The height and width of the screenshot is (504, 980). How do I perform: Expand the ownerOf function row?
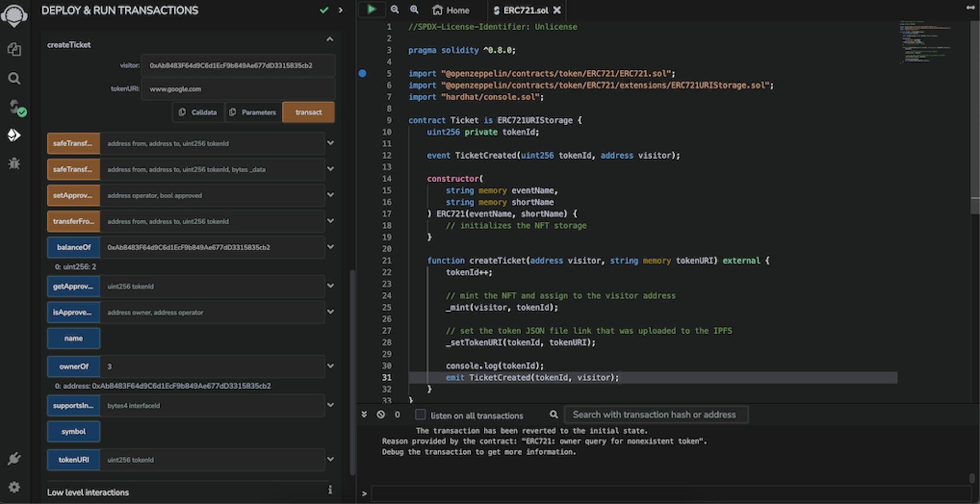(330, 366)
